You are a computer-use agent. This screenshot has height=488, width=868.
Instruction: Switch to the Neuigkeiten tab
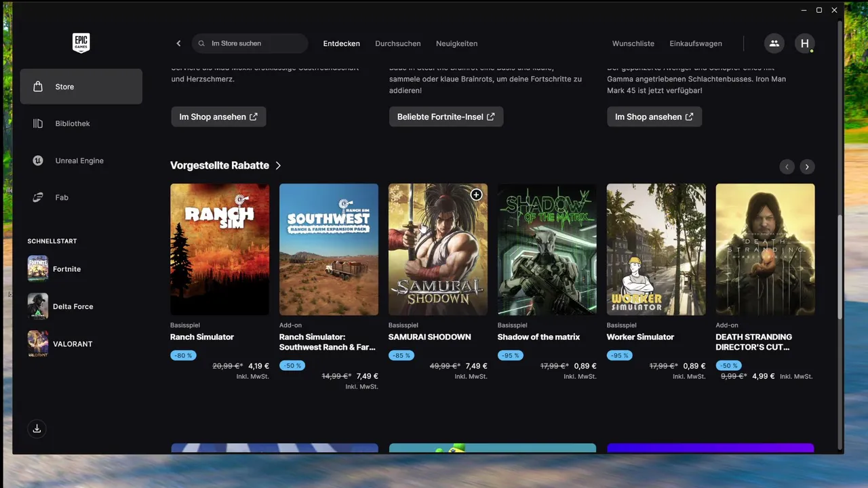[x=457, y=43]
